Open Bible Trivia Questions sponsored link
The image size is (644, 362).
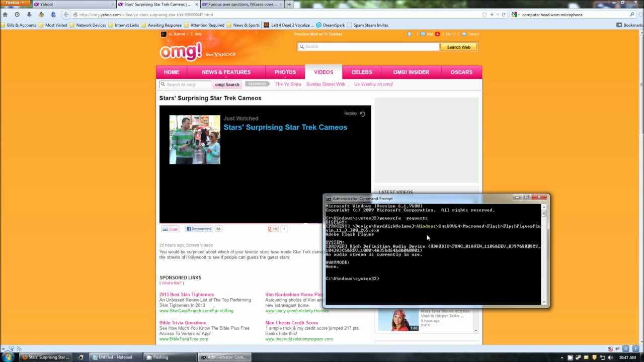(x=183, y=323)
